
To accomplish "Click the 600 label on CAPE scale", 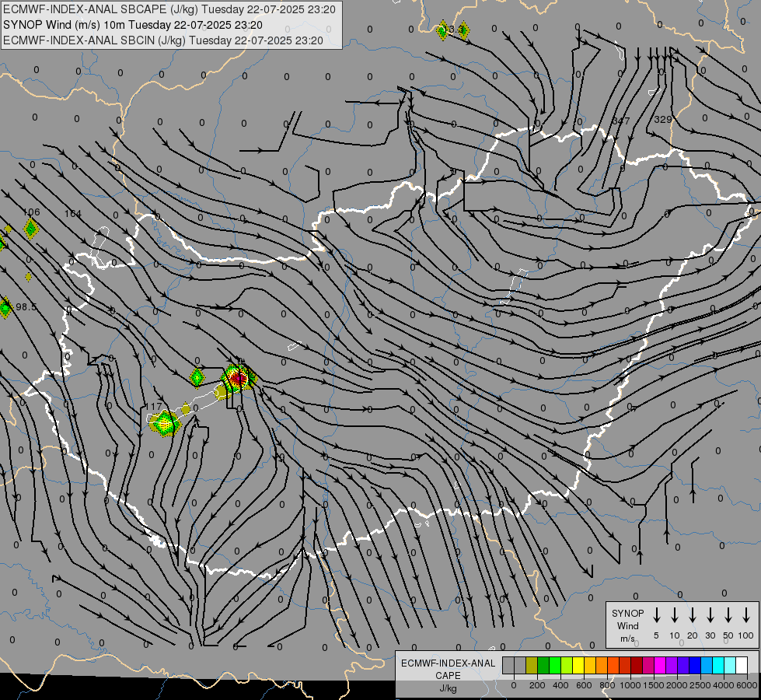I will [584, 685].
